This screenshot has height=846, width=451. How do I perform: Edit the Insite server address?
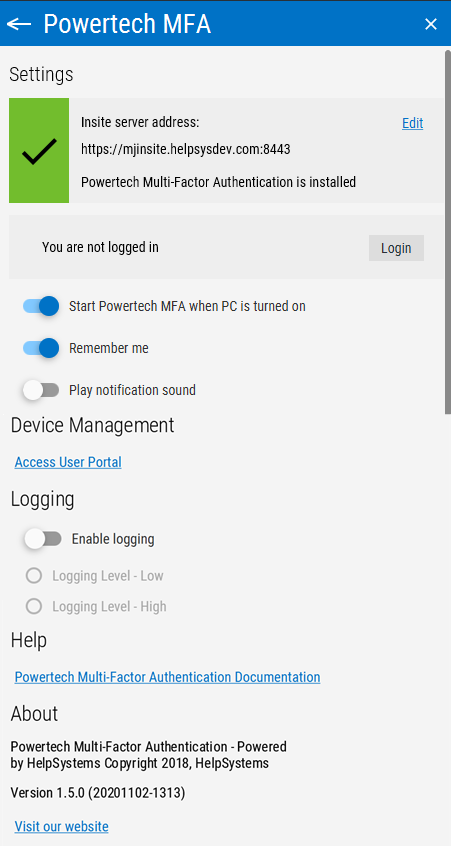click(412, 124)
